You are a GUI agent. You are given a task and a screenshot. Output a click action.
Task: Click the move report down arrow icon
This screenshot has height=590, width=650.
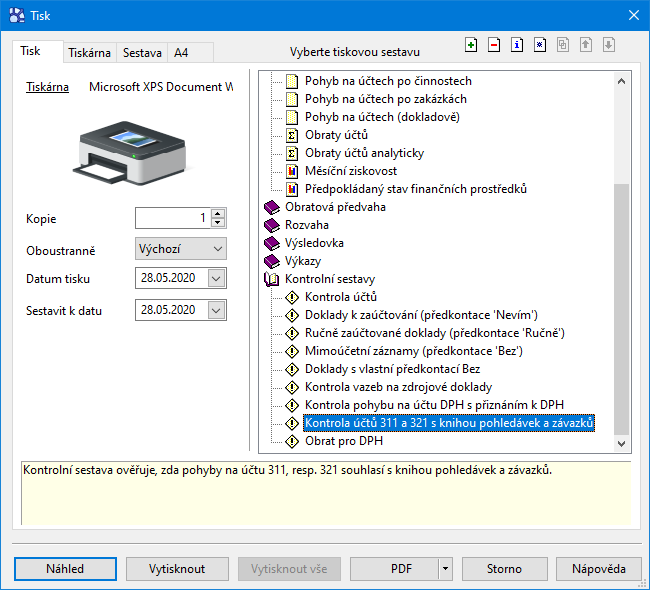609,45
